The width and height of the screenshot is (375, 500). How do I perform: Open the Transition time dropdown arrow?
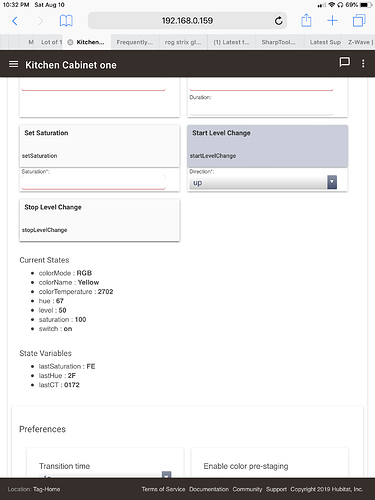click(166, 475)
